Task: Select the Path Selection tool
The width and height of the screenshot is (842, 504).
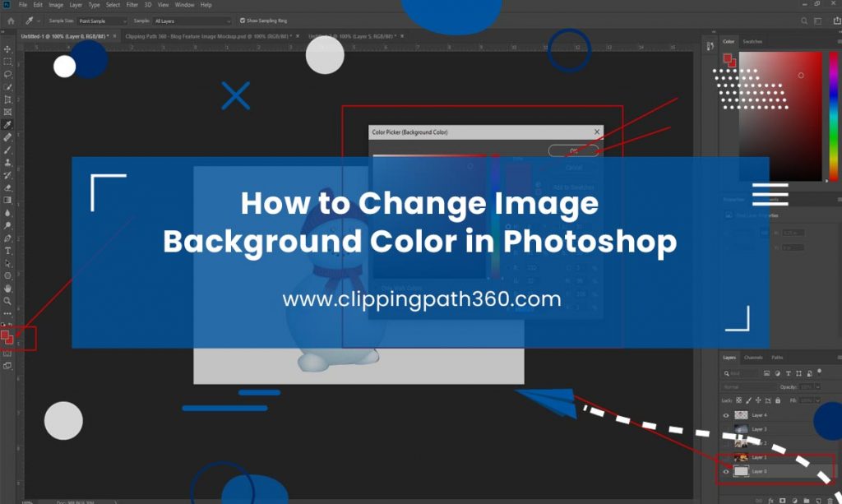Action: point(7,264)
